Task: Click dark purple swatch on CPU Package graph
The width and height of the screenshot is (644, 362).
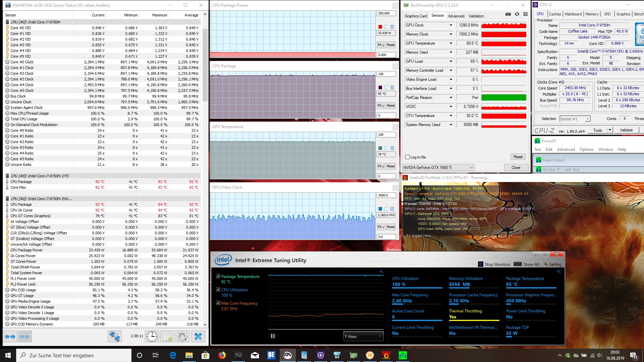Action: point(380,87)
